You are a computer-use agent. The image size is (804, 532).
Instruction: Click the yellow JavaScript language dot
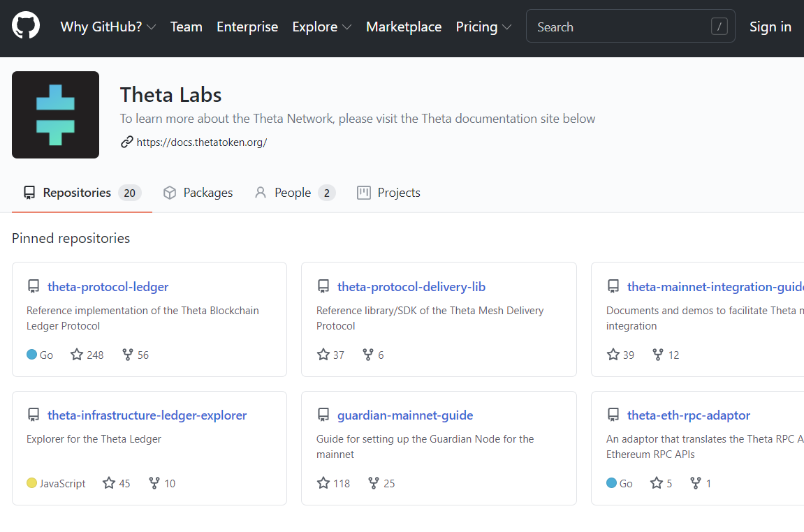(x=32, y=483)
